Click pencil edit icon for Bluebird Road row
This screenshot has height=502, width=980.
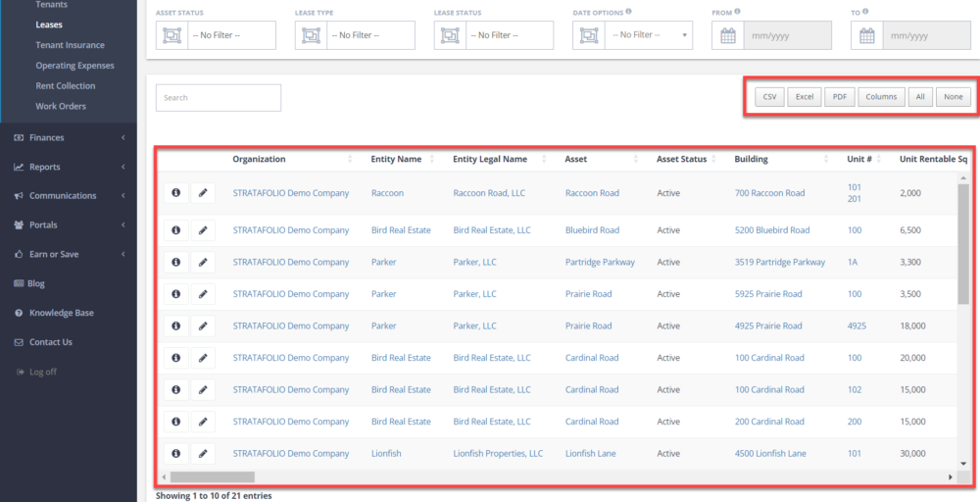tap(203, 230)
